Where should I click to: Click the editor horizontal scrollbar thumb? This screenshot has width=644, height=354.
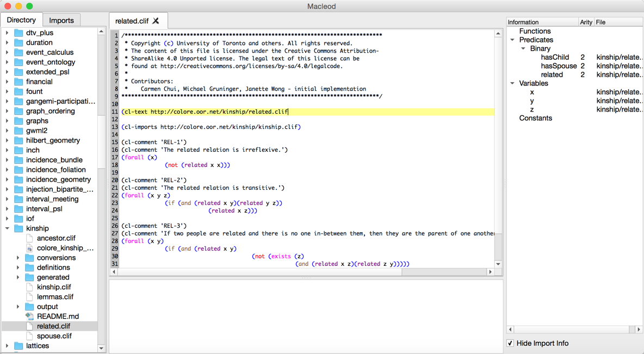(x=258, y=272)
